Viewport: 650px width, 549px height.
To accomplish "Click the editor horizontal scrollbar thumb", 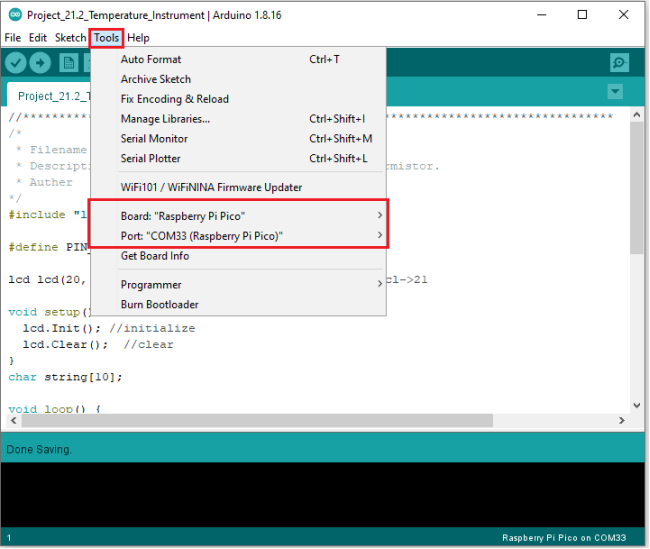I will 257,420.
